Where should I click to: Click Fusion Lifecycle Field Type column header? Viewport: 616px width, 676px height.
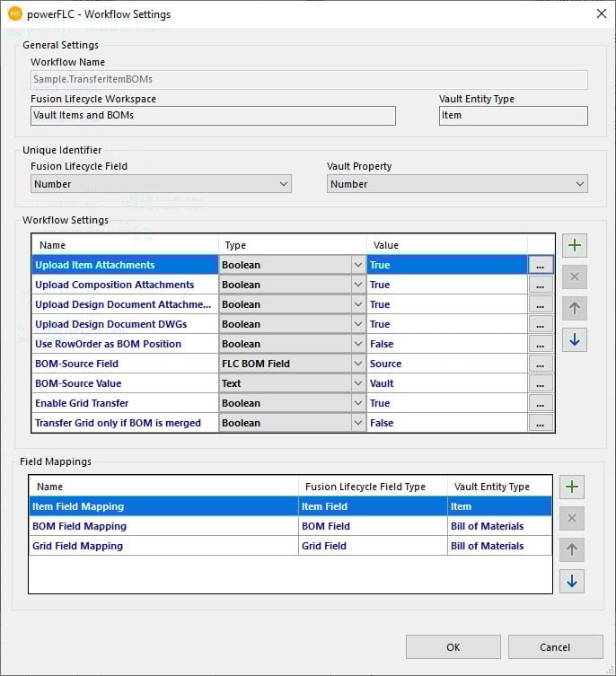click(373, 487)
